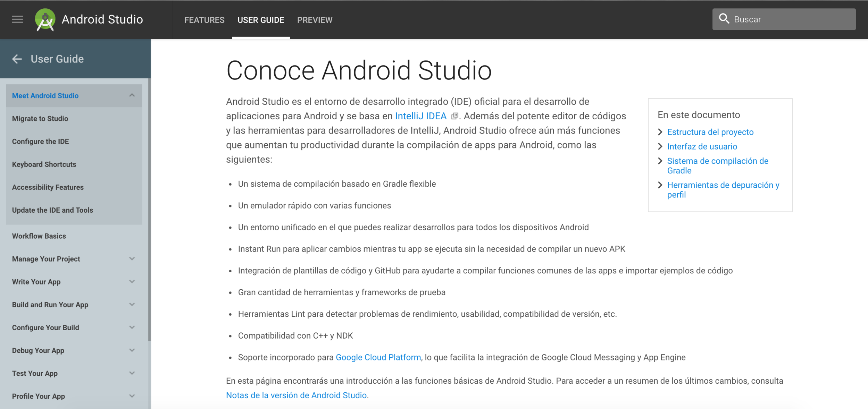Click the sidebar vertical scrollbar
Screen dimensions: 868x409
[149, 208]
